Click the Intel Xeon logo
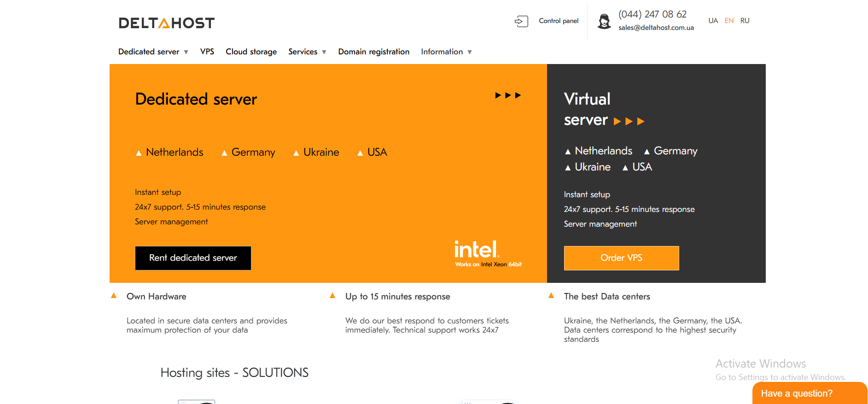 point(488,253)
